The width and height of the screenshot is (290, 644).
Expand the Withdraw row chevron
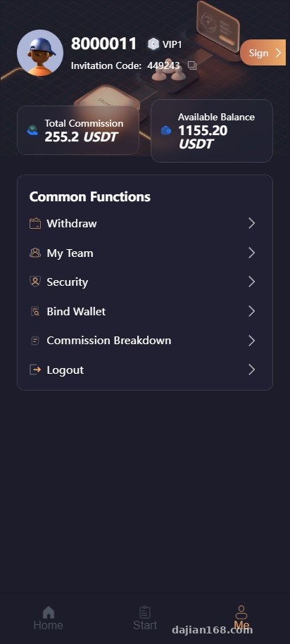coord(252,223)
